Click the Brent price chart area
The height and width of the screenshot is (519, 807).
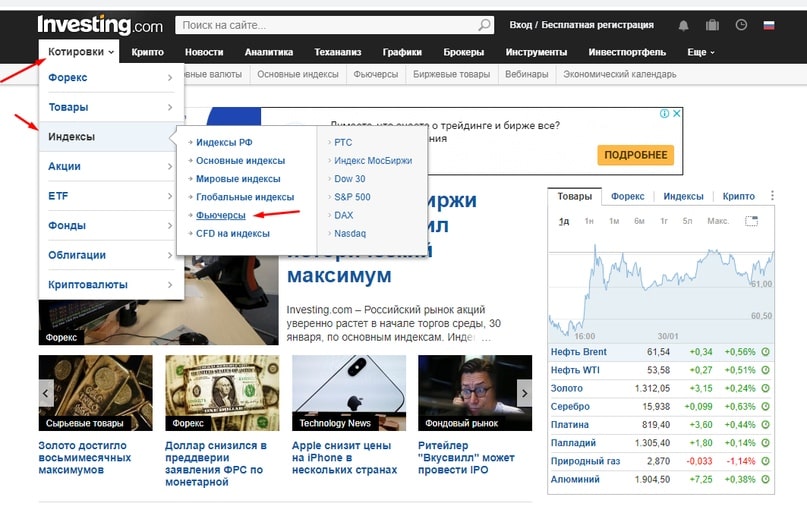click(661, 288)
